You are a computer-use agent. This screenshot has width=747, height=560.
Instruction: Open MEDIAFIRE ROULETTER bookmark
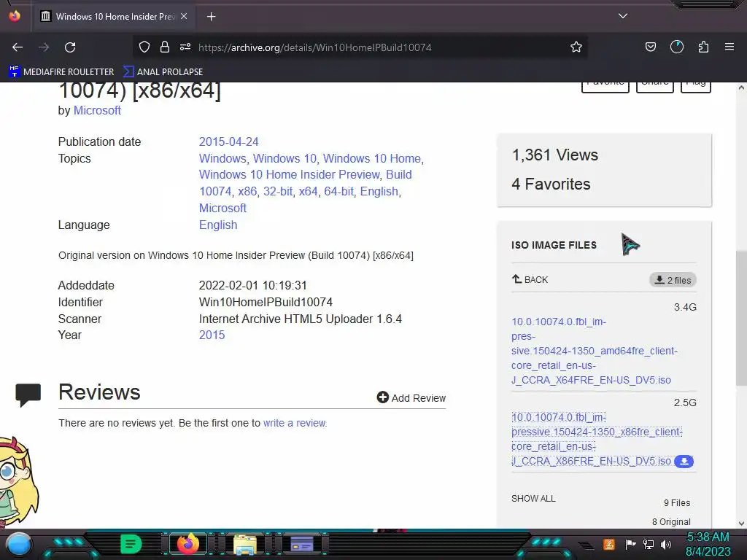pos(61,72)
